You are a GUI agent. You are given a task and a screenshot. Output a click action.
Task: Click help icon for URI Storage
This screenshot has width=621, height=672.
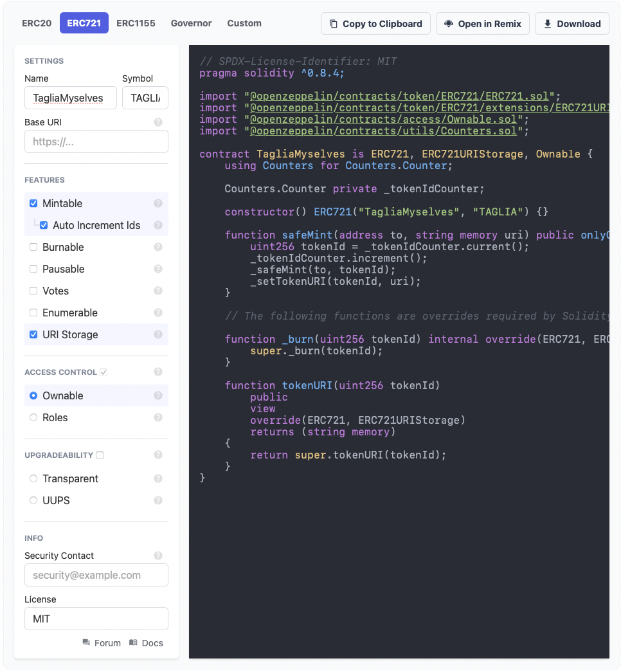[158, 334]
